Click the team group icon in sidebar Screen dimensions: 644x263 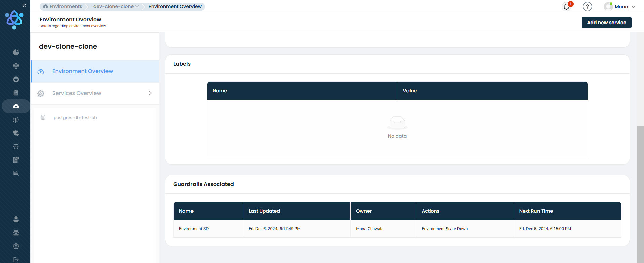[16, 233]
